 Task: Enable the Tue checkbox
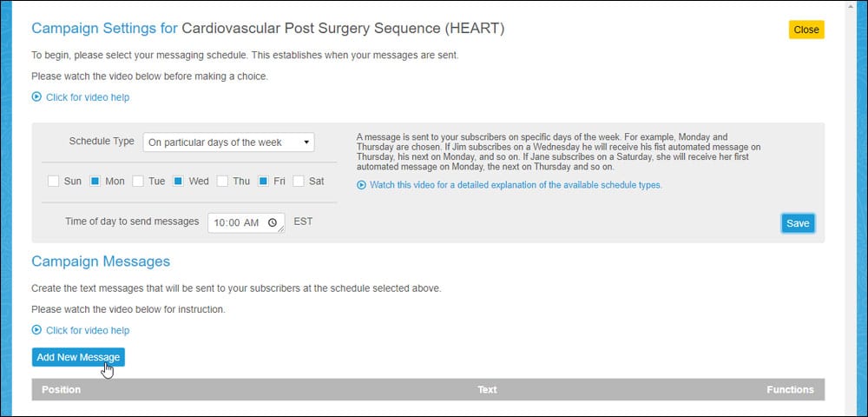click(x=138, y=181)
